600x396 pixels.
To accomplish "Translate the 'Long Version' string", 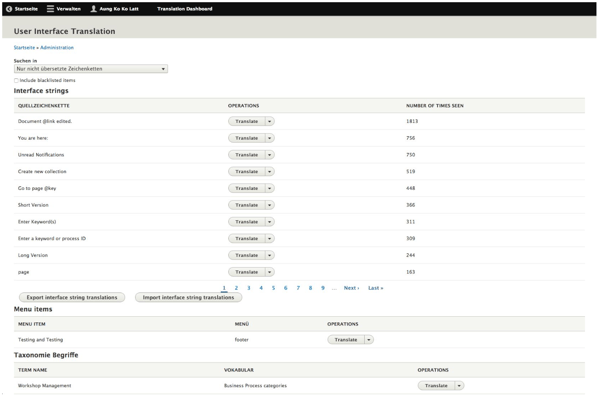I will click(246, 255).
